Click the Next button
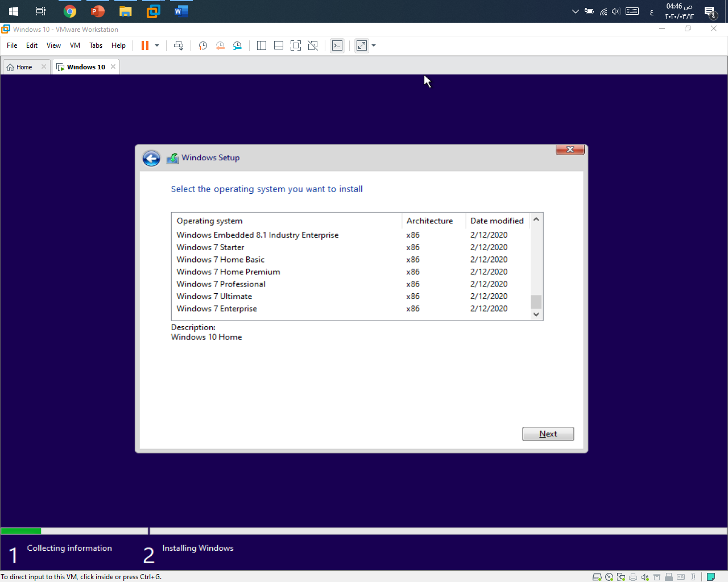The width and height of the screenshot is (728, 582). (548, 434)
